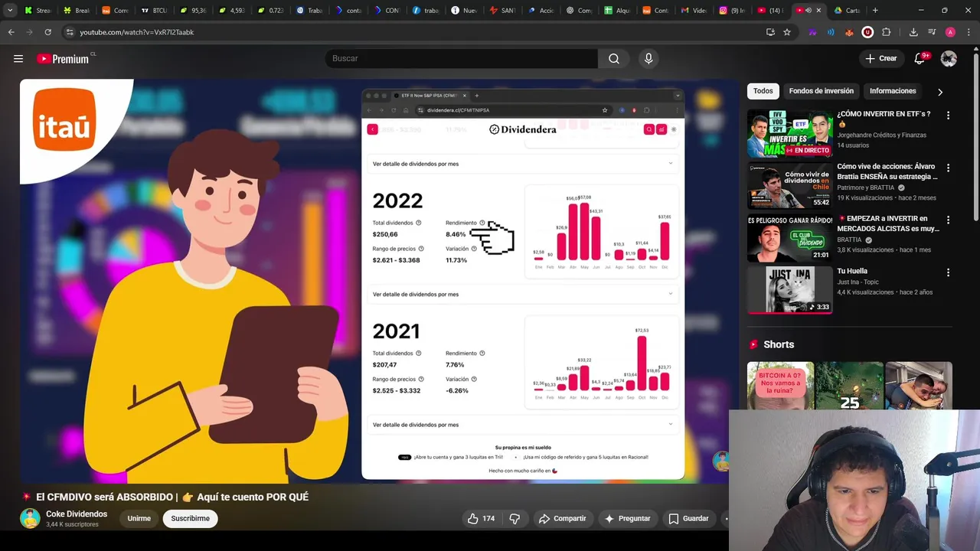Click the Unirme join button
The width and height of the screenshot is (980, 551).
(139, 518)
